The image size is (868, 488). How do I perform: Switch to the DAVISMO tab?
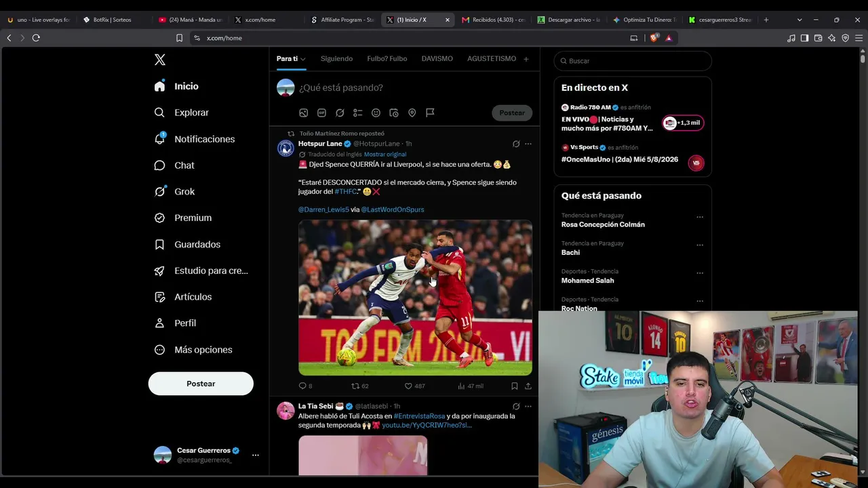(437, 59)
